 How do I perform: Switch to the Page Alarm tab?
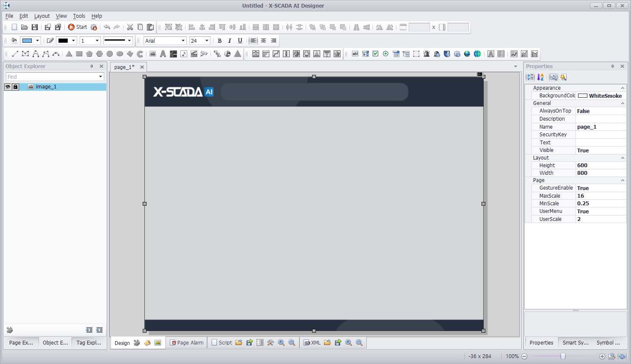tap(187, 343)
